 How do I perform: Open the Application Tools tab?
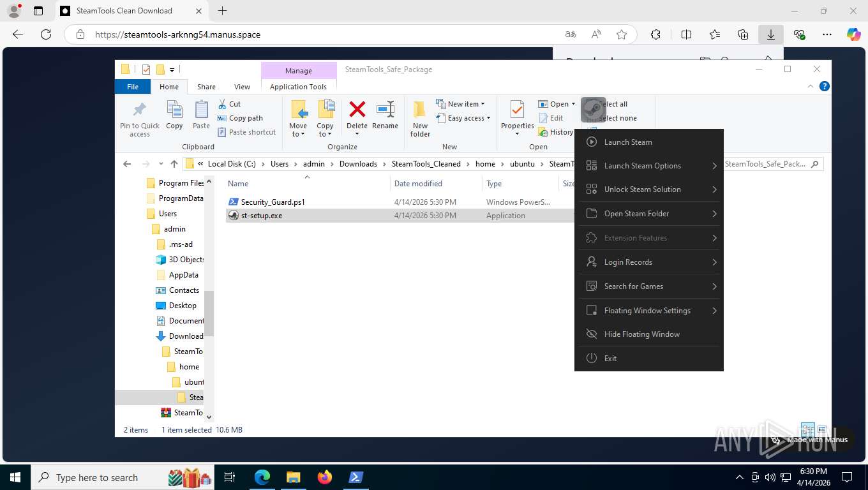point(298,87)
